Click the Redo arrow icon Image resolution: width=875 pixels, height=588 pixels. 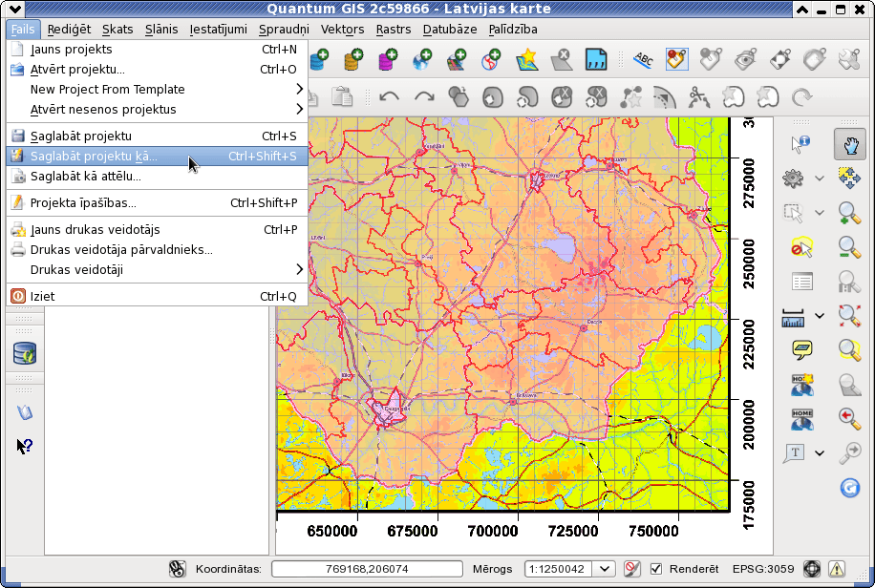pyautogui.click(x=424, y=97)
